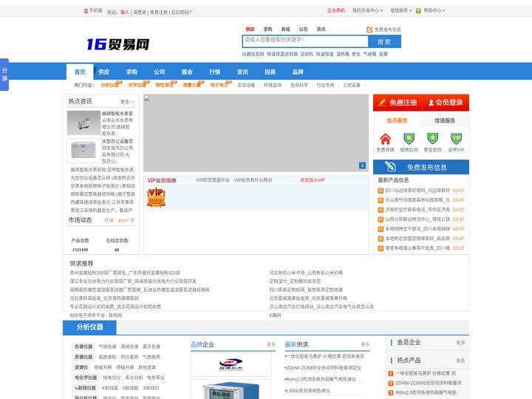Click the brand company logo thumbnail

(x=231, y=364)
